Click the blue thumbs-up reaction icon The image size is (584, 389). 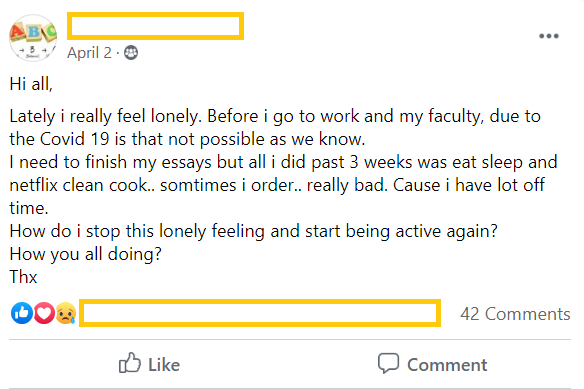(x=22, y=313)
